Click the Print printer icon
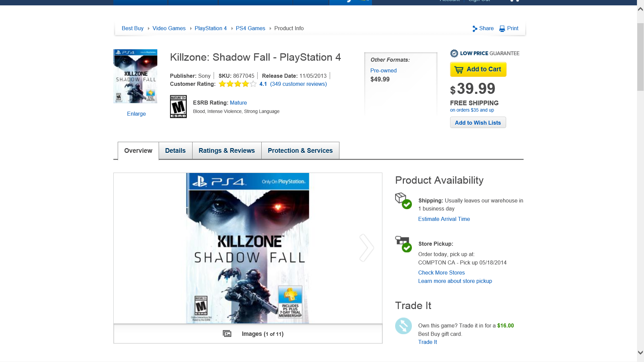This screenshot has height=362, width=644. [502, 29]
